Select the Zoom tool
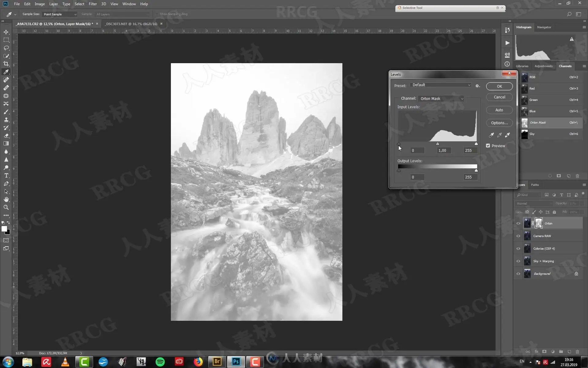Image resolution: width=588 pixels, height=368 pixels. (x=6, y=207)
